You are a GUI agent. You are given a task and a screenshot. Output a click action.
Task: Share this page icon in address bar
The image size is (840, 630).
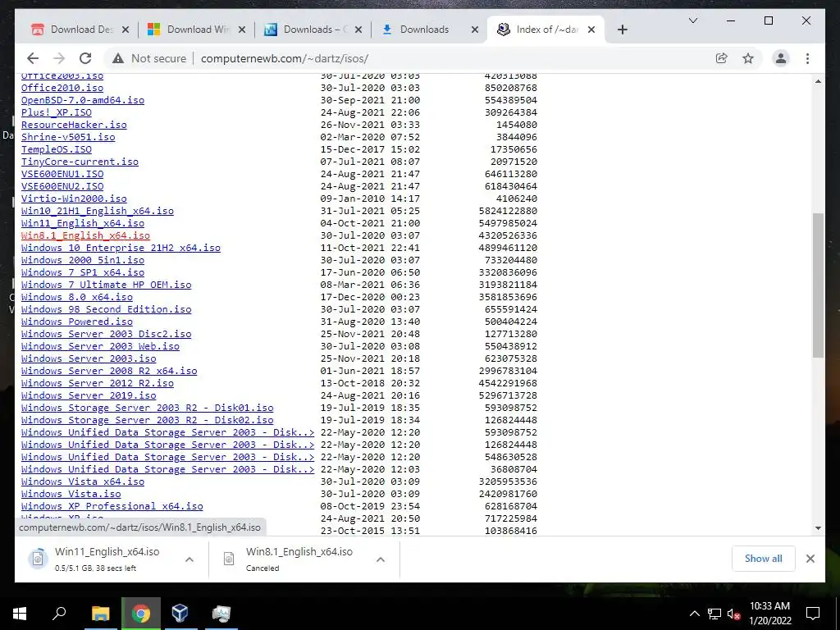722,58
